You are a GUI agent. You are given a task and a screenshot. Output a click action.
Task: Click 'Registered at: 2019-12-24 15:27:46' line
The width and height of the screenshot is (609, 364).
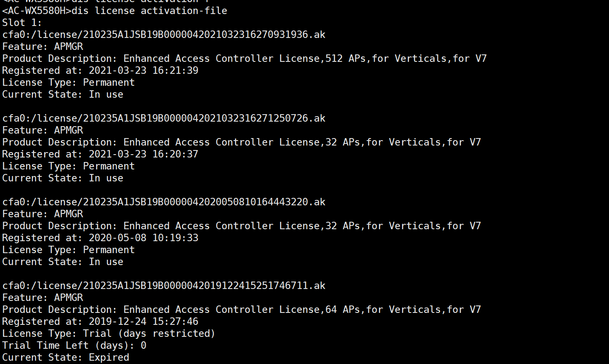(x=100, y=322)
